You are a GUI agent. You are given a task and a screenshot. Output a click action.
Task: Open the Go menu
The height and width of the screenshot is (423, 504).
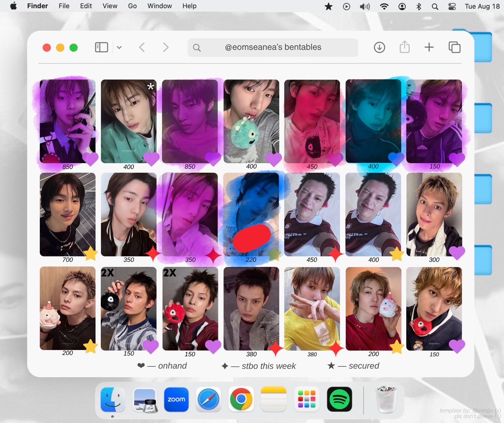click(x=132, y=6)
